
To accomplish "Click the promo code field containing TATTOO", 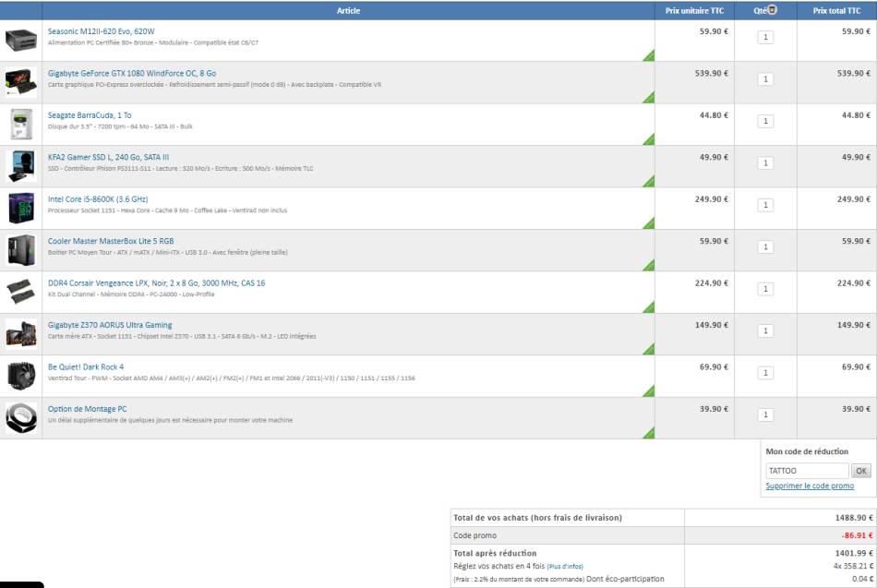I will 807,471.
